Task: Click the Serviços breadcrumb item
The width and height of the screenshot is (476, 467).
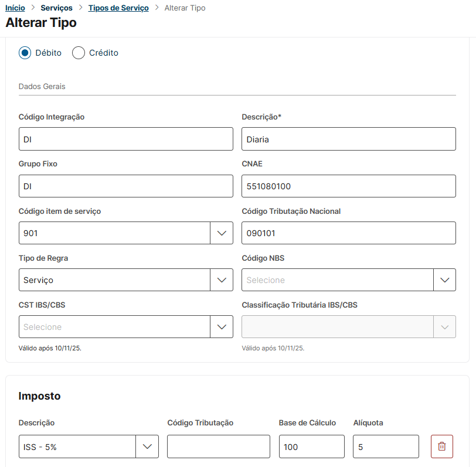Action: point(56,8)
